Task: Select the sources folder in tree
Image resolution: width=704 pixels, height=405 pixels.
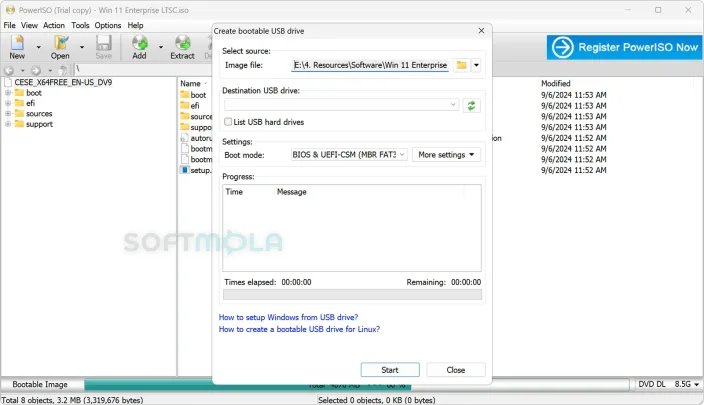Action: (39, 114)
